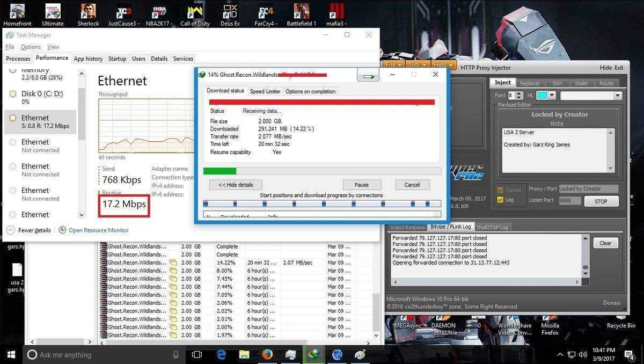Launch Microsoft Edge from the taskbar
The image size is (644, 364).
(x=221, y=354)
